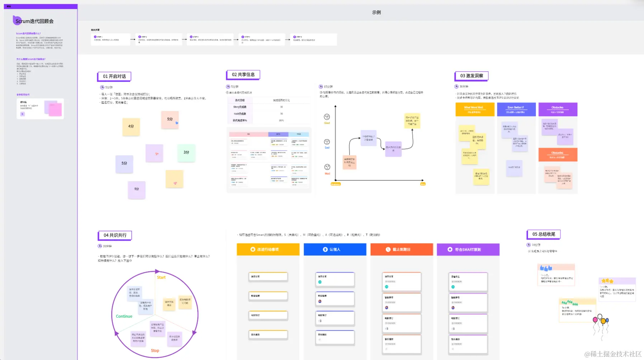Screen dimensions: 644x360
Task: Open the 更多实用技巧 link
Action: click(23, 95)
